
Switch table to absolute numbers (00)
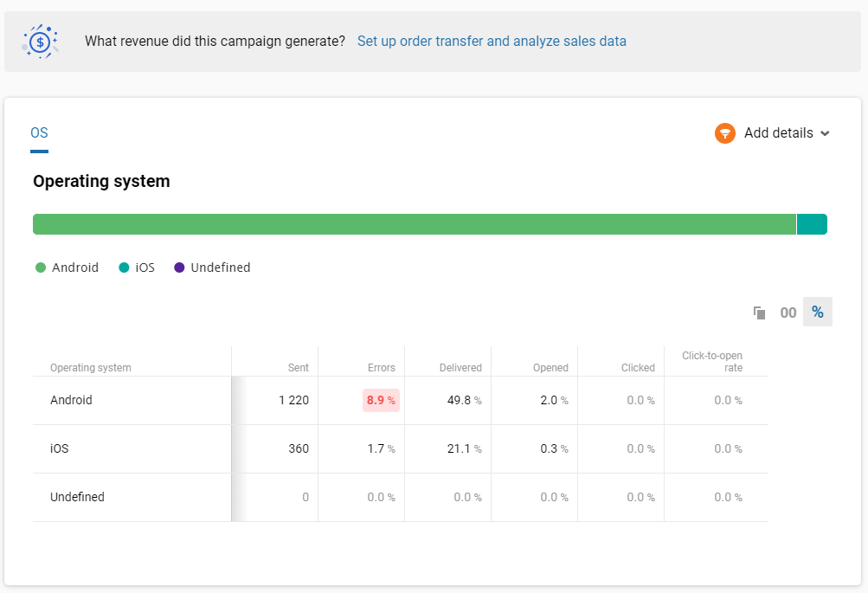point(788,313)
